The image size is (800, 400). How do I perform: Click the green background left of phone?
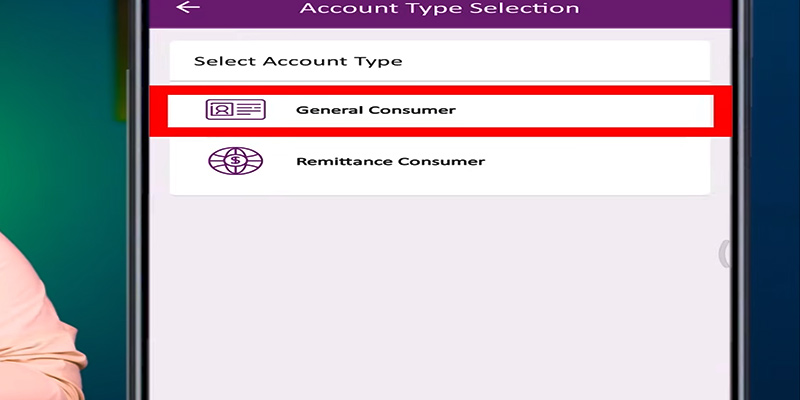click(60, 120)
